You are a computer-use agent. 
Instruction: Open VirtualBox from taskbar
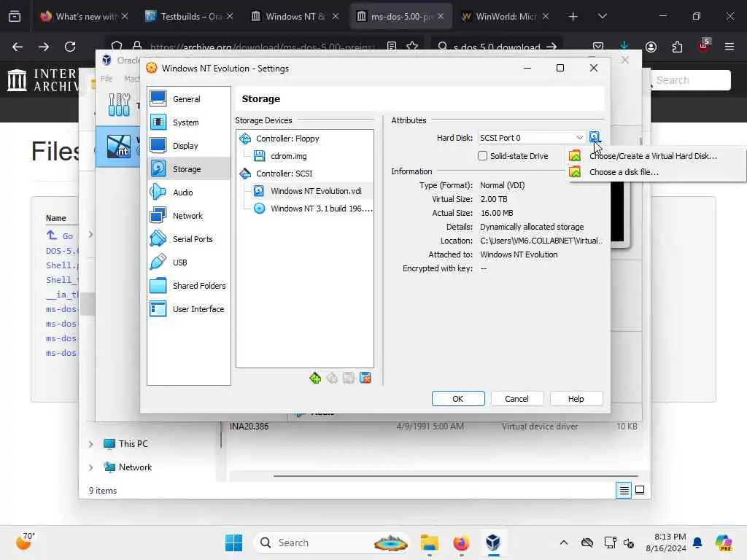pos(493,542)
